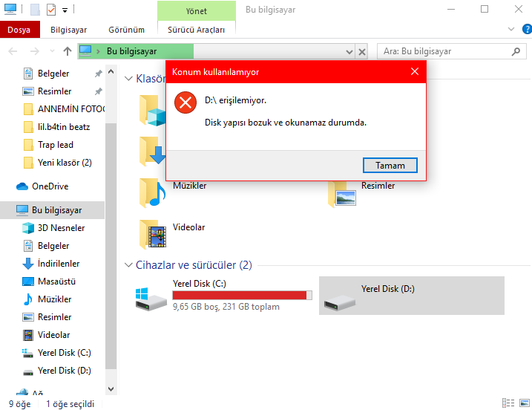Stop loading with address bar X
The height and width of the screenshot is (410, 532).
362,52
